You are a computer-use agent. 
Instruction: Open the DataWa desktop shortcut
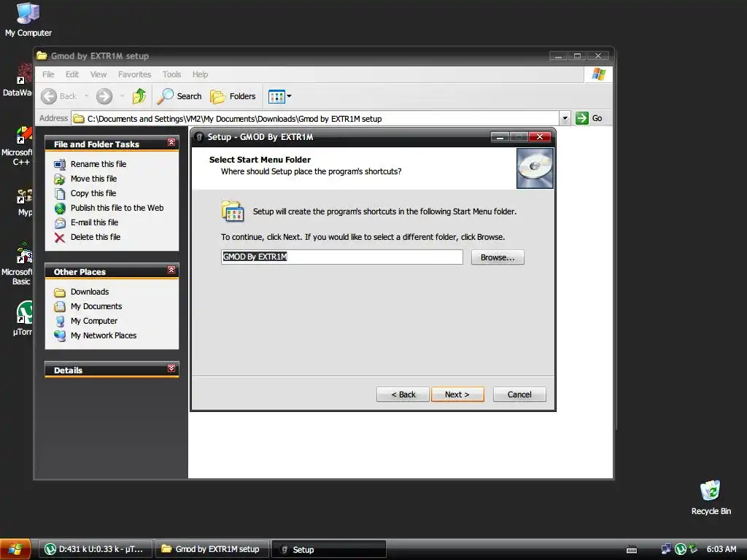[x=18, y=79]
